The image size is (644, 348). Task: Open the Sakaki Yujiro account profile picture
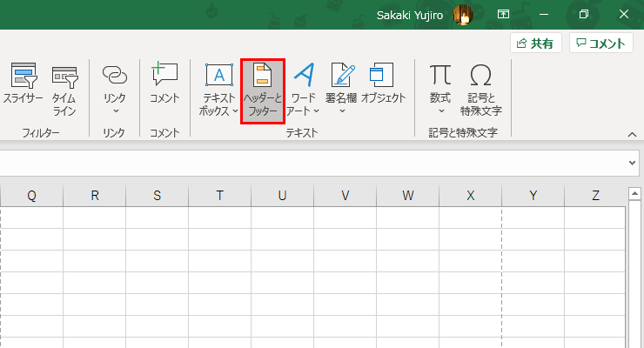[461, 15]
